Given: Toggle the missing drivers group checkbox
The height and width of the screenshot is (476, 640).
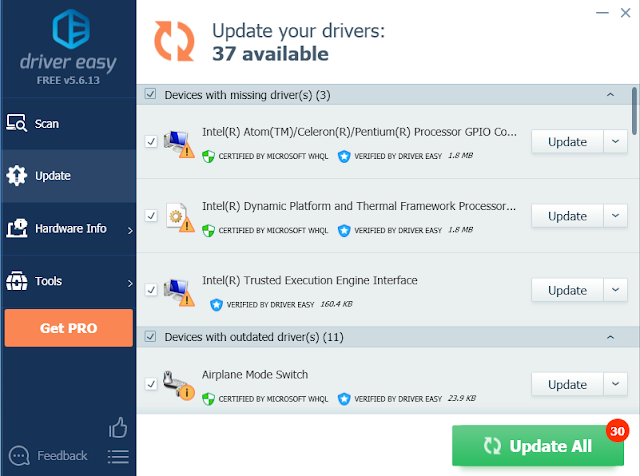Looking at the screenshot, I should coord(150,94).
